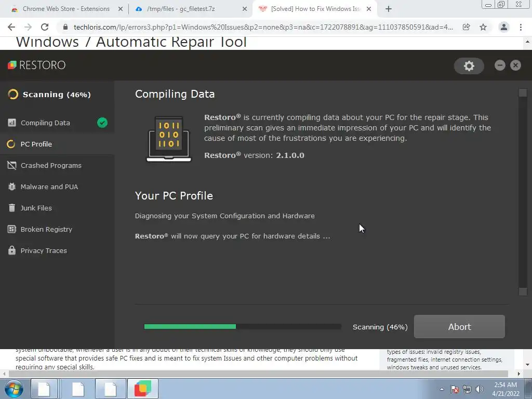Image resolution: width=532 pixels, height=399 pixels.
Task: Open Crashed Programs section
Action: click(57, 166)
